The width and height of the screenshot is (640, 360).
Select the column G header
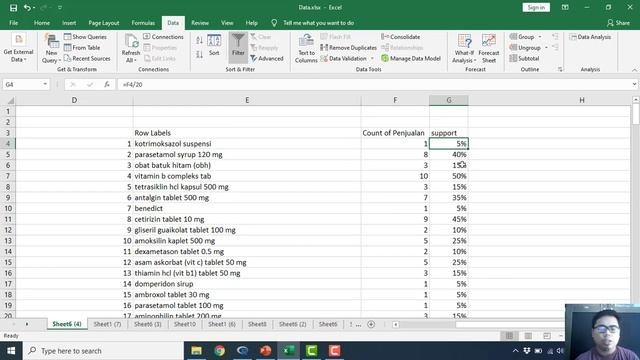[x=449, y=100]
